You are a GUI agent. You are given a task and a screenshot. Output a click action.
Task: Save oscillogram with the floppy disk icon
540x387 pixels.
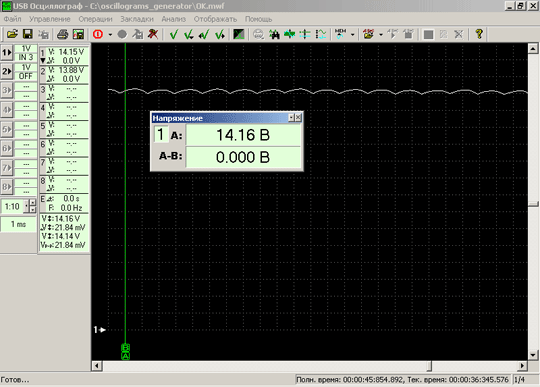(28, 34)
